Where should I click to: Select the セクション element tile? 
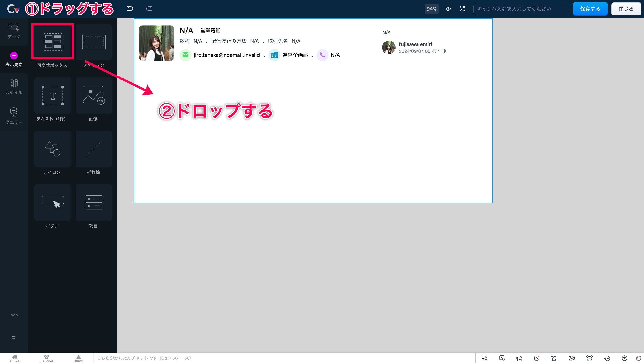click(94, 42)
